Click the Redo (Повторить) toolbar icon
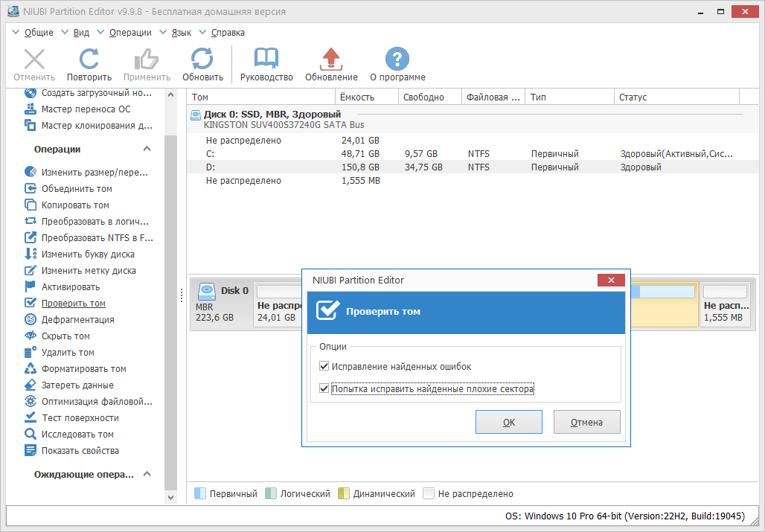 89,60
